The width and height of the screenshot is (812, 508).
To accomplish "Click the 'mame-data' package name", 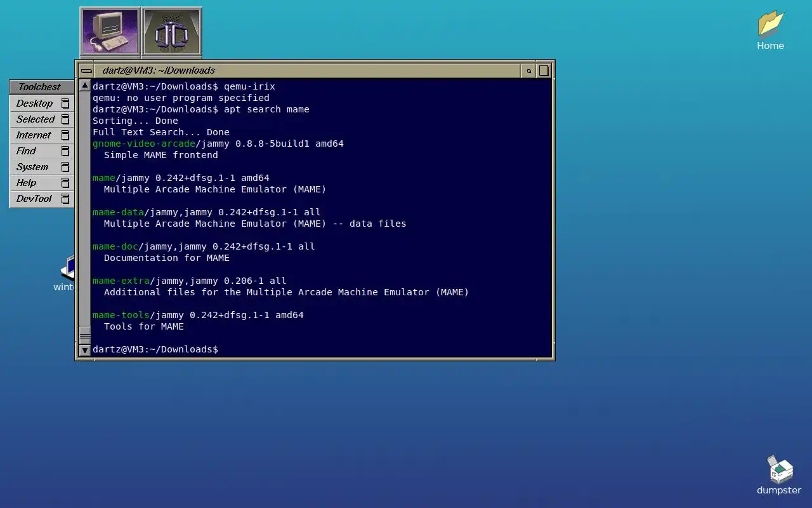I will coord(118,212).
